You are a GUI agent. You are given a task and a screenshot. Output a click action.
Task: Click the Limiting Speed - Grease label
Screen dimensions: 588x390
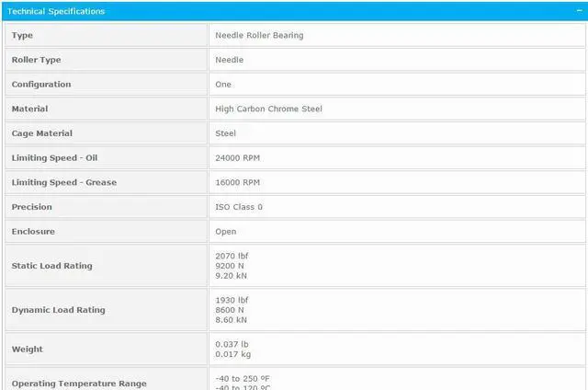pyautogui.click(x=63, y=182)
